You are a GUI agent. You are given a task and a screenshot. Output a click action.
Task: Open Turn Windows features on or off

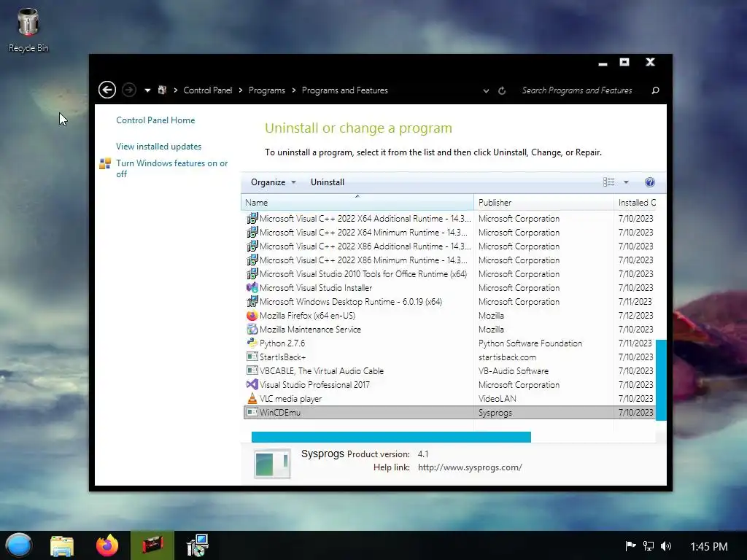click(171, 168)
